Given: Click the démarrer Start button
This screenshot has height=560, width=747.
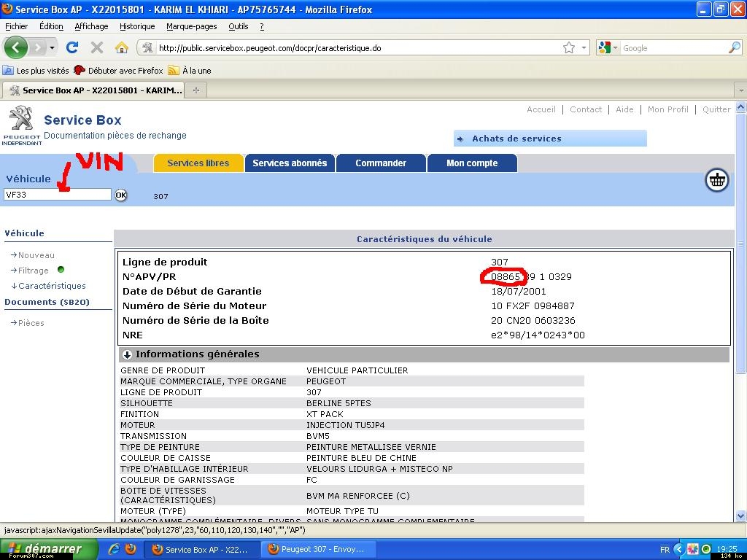Looking at the screenshot, I should (49, 549).
